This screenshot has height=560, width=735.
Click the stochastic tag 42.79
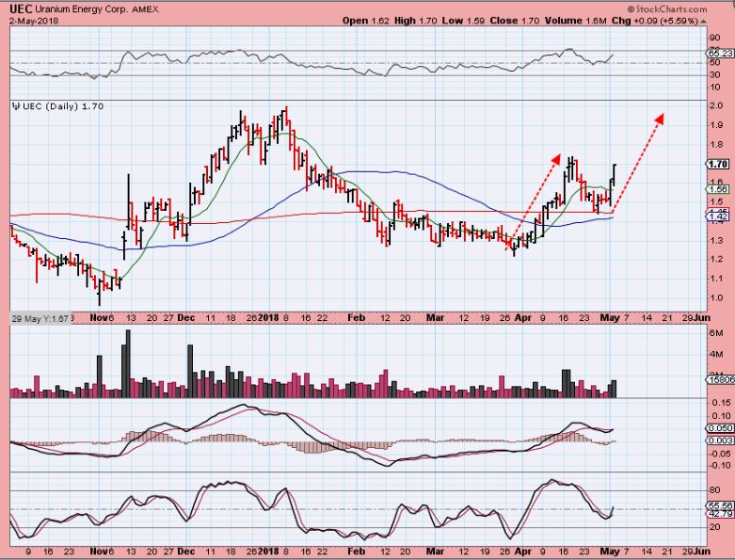tap(721, 514)
